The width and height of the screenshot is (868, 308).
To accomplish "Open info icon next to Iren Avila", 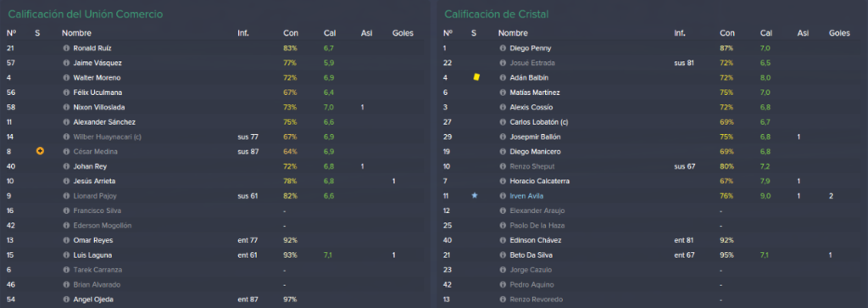I will 503,195.
